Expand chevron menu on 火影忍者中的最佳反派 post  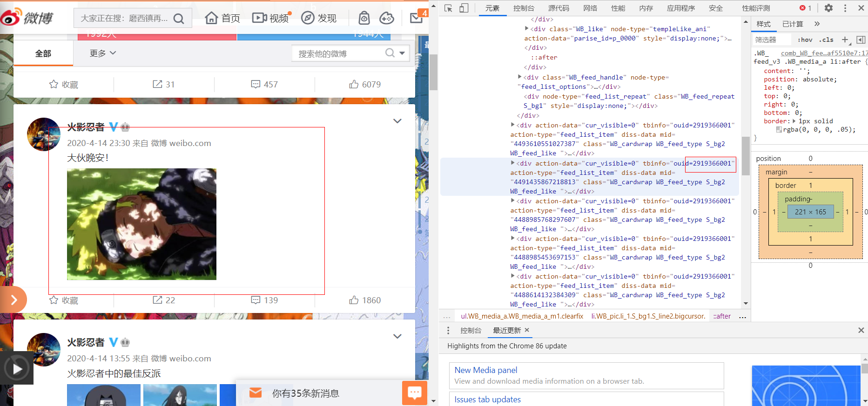(x=397, y=336)
